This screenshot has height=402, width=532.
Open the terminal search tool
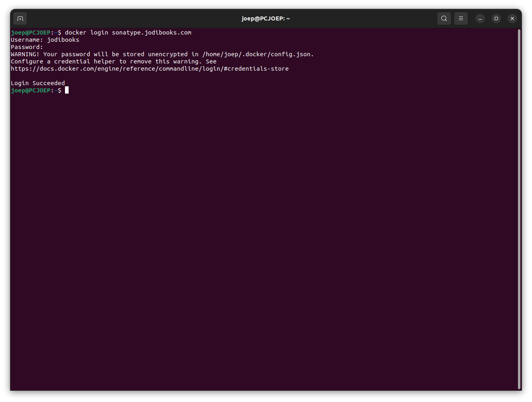(444, 18)
